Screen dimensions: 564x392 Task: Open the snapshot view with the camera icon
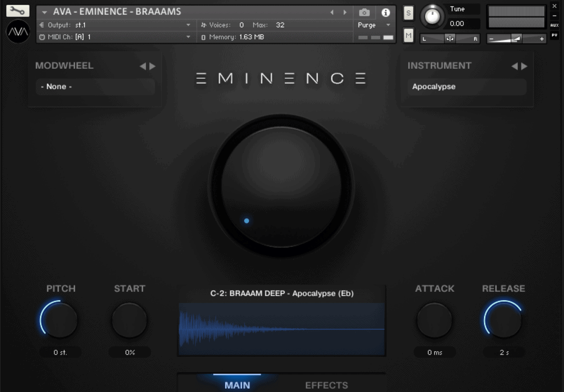click(364, 13)
